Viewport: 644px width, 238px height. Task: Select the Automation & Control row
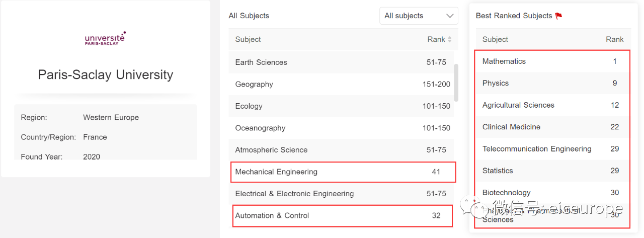pos(343,215)
